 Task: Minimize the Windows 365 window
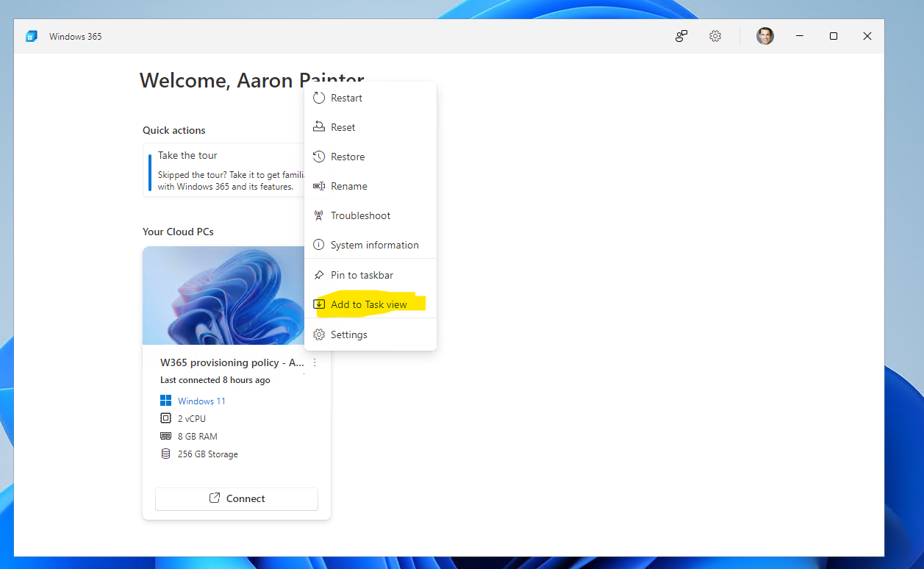point(799,36)
